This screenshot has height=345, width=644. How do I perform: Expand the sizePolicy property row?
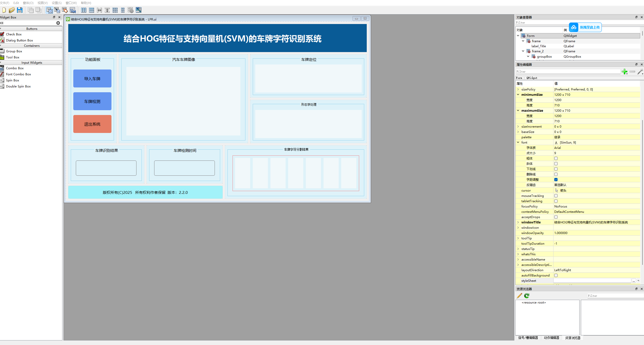(518, 89)
